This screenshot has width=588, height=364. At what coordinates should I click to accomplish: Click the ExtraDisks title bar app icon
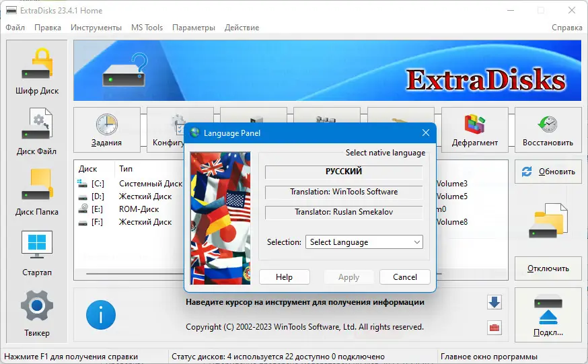tap(11, 10)
